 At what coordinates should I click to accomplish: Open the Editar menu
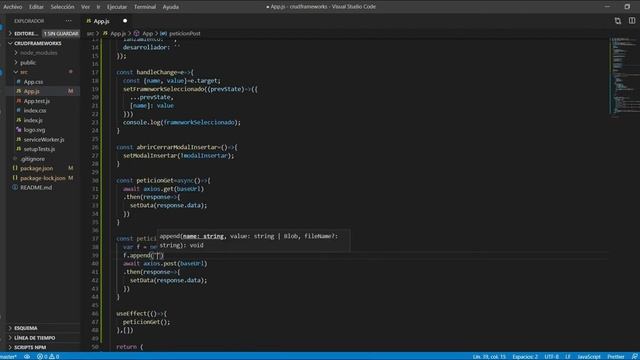point(36,7)
